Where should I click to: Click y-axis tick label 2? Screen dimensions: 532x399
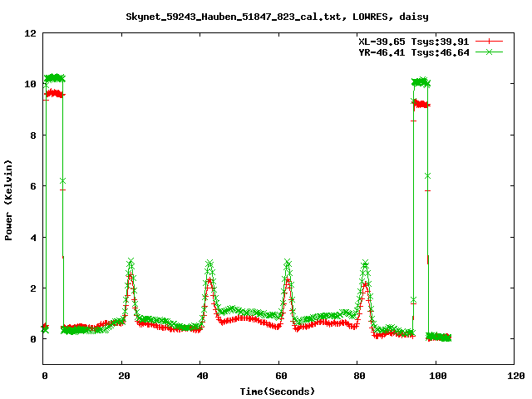(33, 288)
